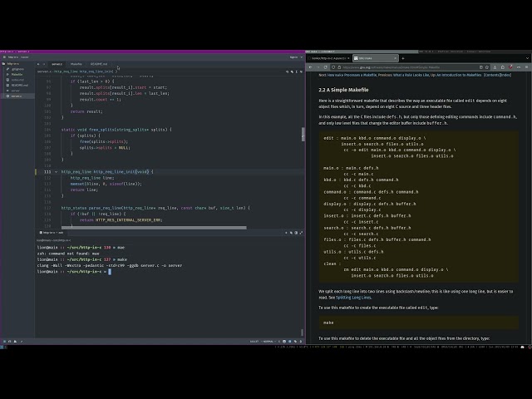Navigate forward with editor tab-bar arrow

coord(44,64)
